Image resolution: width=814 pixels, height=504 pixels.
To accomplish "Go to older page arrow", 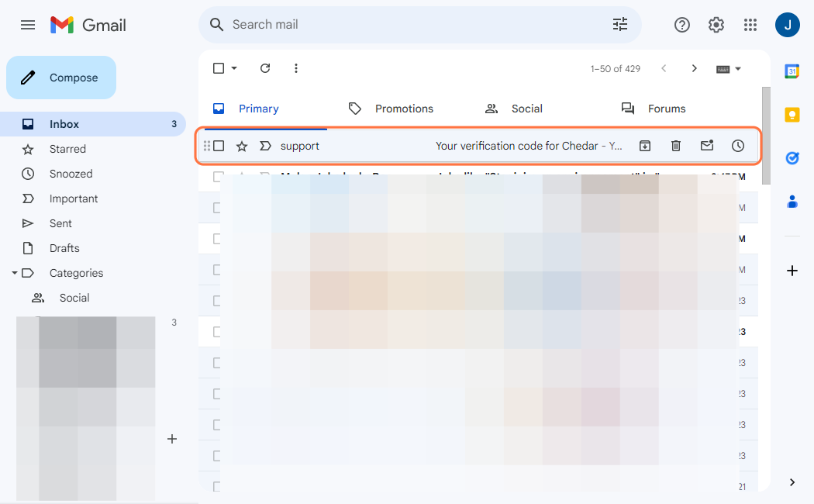I will (x=694, y=68).
